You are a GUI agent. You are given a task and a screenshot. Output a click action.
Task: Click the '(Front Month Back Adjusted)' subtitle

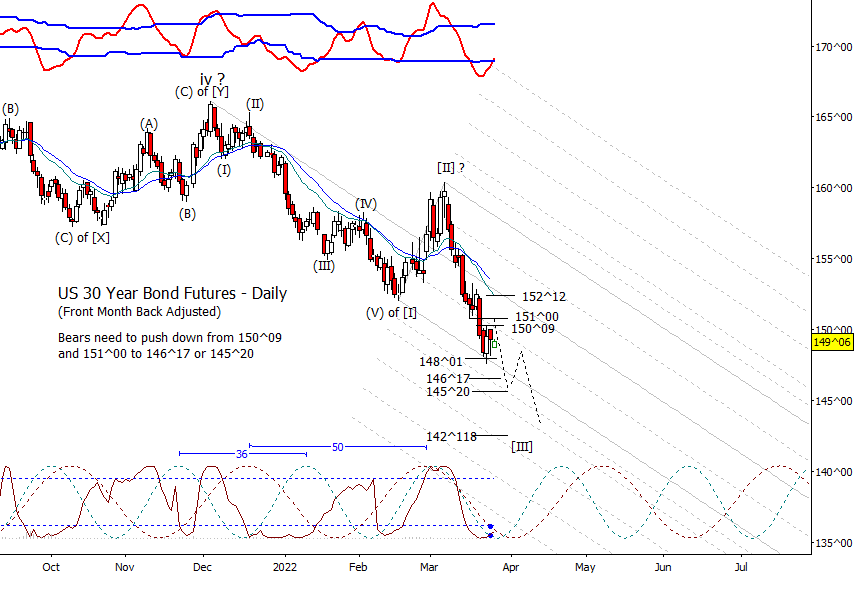139,312
